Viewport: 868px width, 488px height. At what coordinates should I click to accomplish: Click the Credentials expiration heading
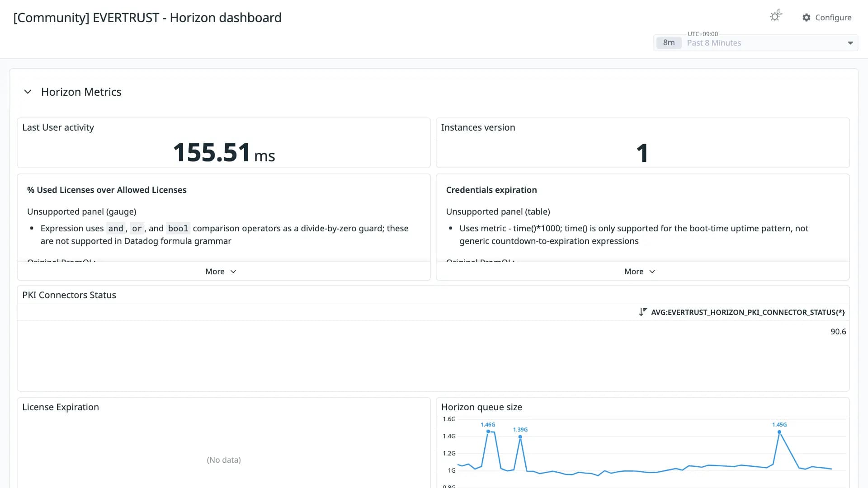click(491, 190)
